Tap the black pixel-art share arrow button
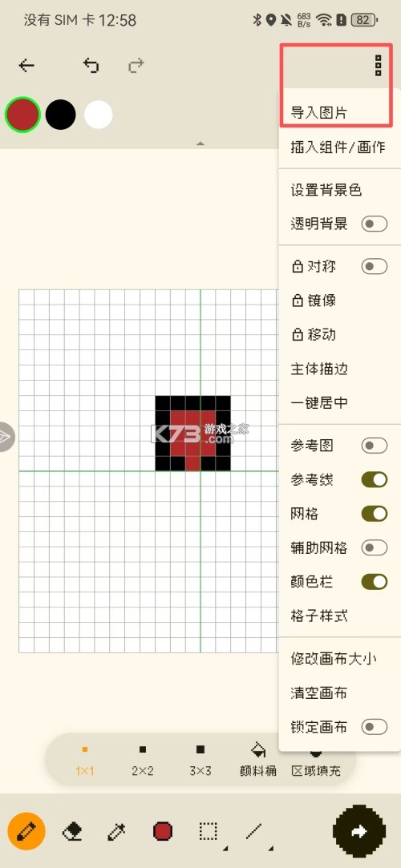 click(x=359, y=831)
